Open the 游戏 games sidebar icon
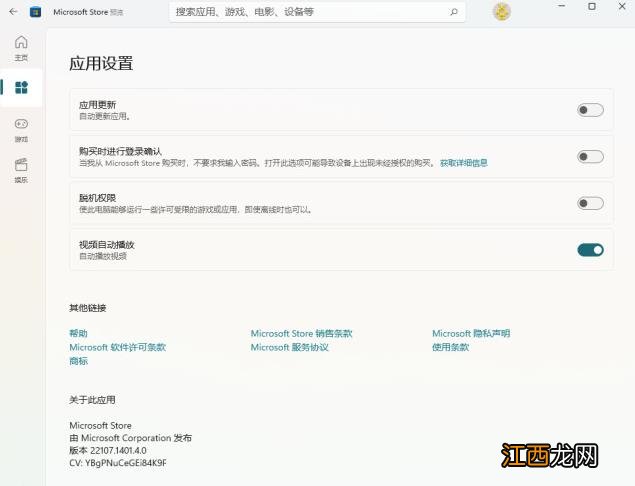 (x=21, y=130)
